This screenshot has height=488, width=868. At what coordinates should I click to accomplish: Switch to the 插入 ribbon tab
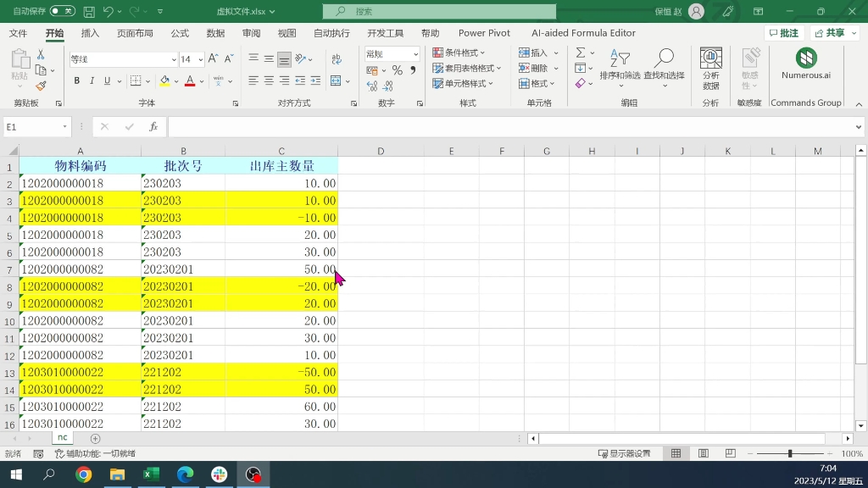tap(91, 33)
